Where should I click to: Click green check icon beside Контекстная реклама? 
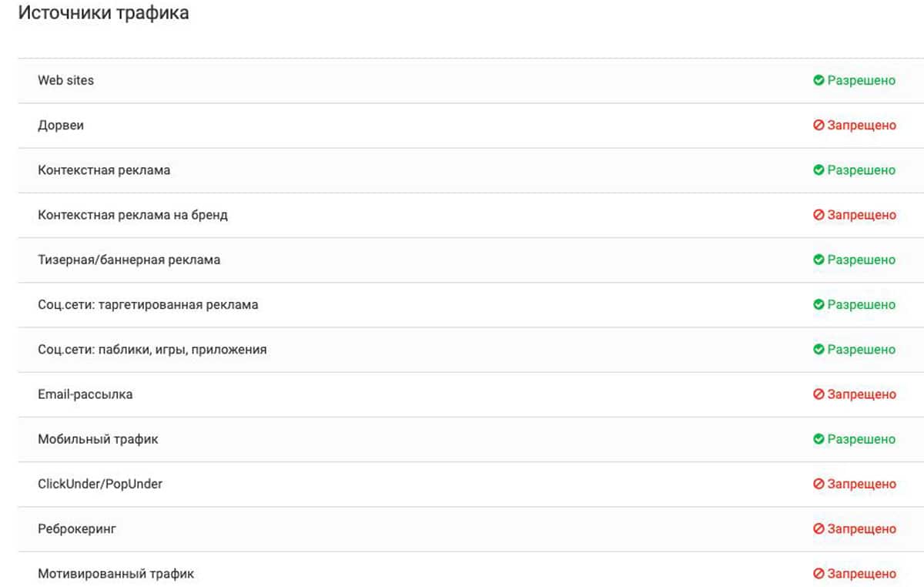(x=819, y=170)
